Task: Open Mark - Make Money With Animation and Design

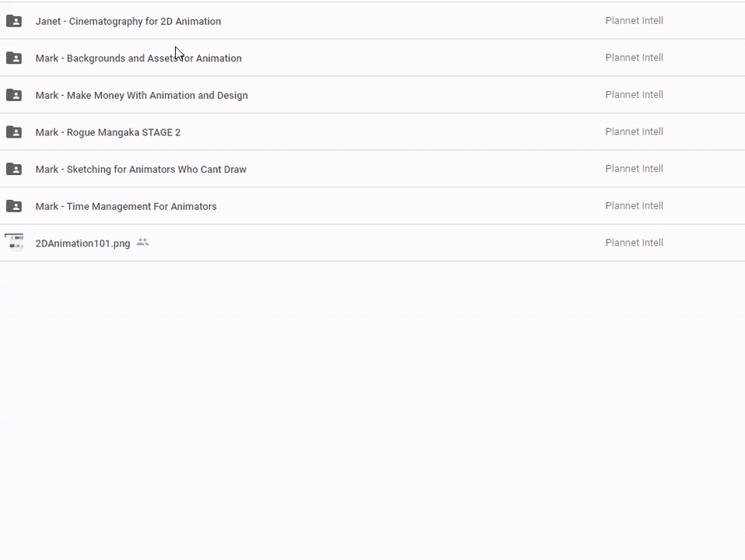Action: tap(142, 96)
